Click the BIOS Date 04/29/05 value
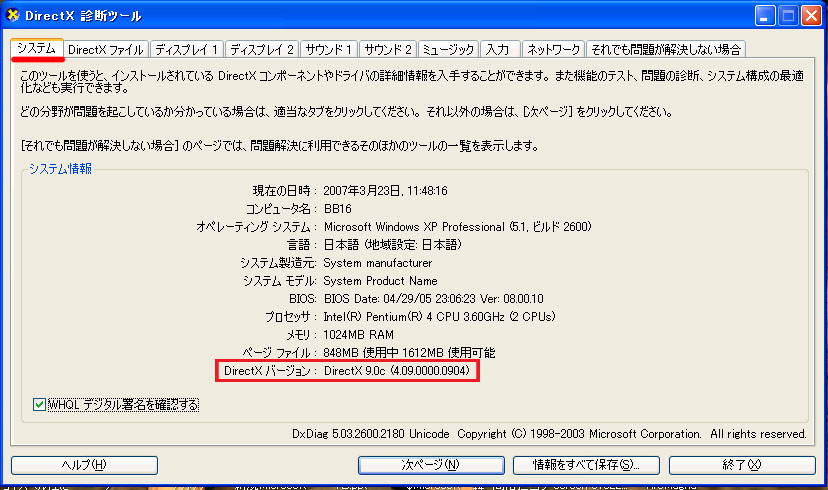The image size is (828, 490). pos(433,298)
